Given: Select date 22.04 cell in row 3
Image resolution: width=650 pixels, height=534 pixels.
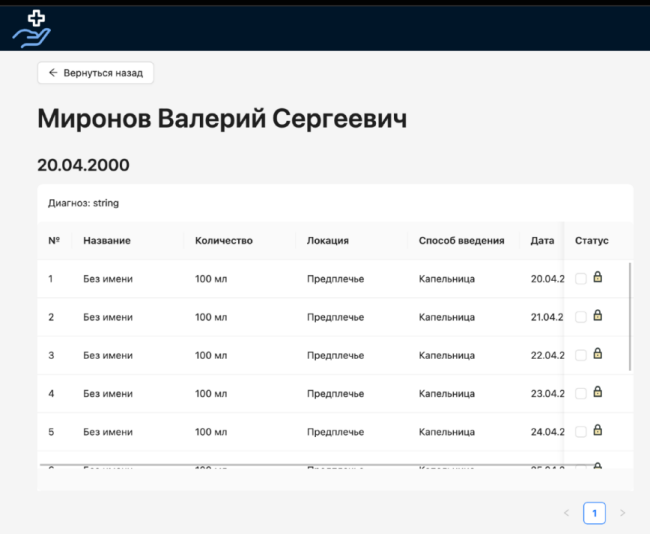Looking at the screenshot, I should [547, 355].
